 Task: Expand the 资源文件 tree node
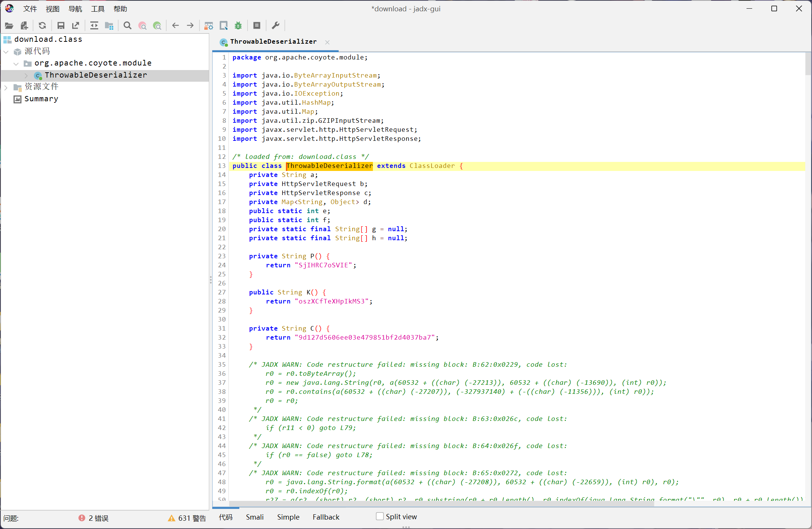6,87
